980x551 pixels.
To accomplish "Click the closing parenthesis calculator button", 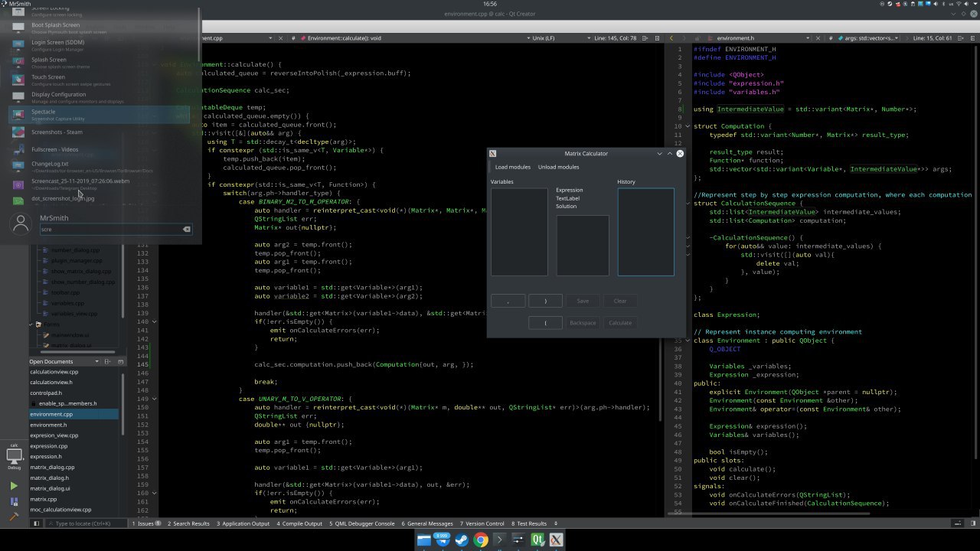I will pos(545,302).
